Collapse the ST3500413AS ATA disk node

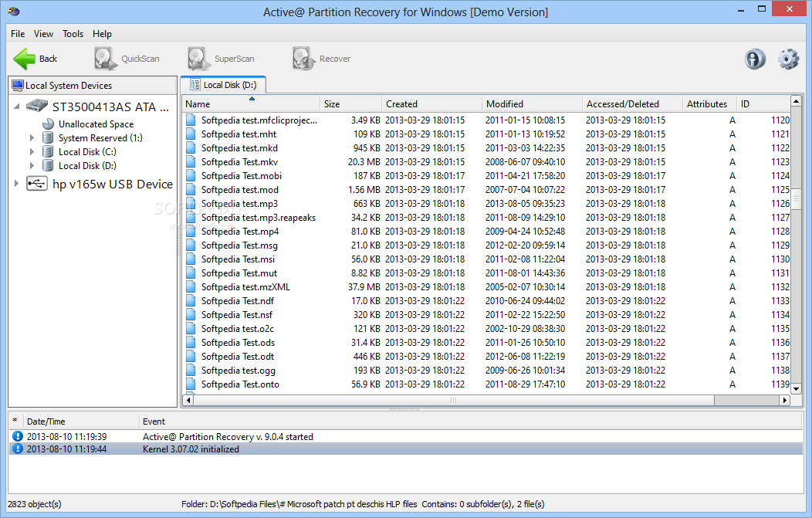[x=16, y=107]
